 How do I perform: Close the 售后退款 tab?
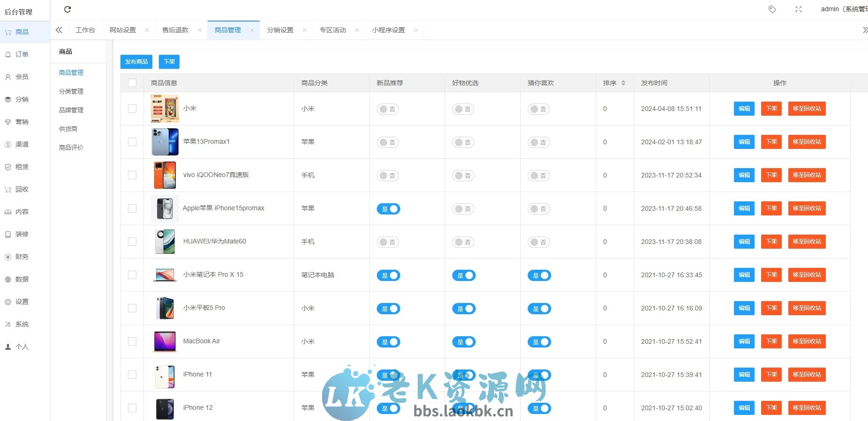tap(200, 30)
